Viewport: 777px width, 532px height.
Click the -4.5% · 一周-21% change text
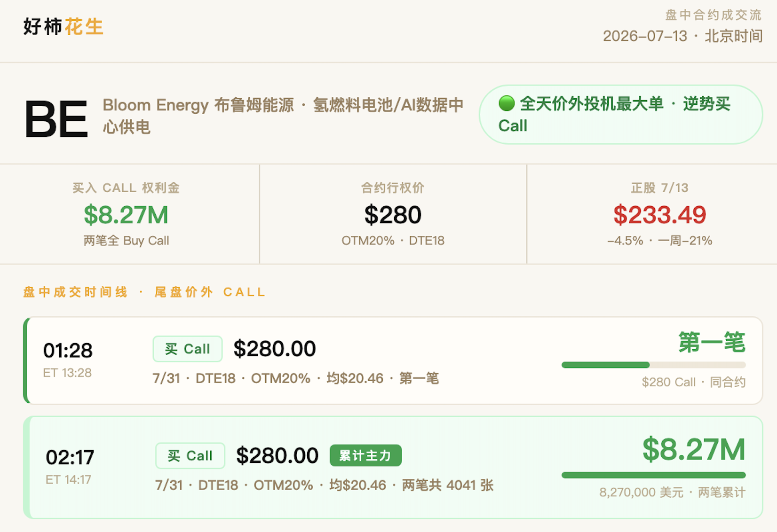(x=659, y=241)
